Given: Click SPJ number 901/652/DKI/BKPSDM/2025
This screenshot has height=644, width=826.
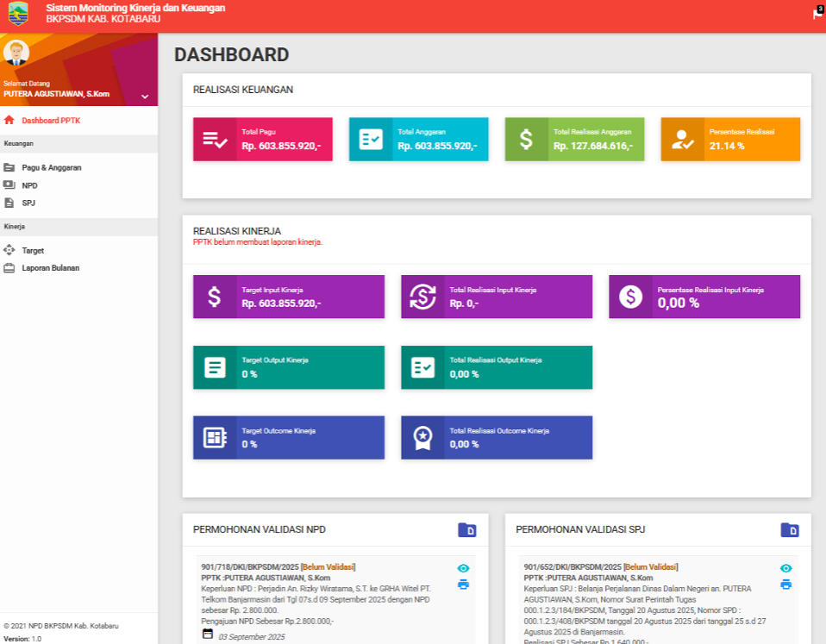Looking at the screenshot, I should [x=573, y=567].
